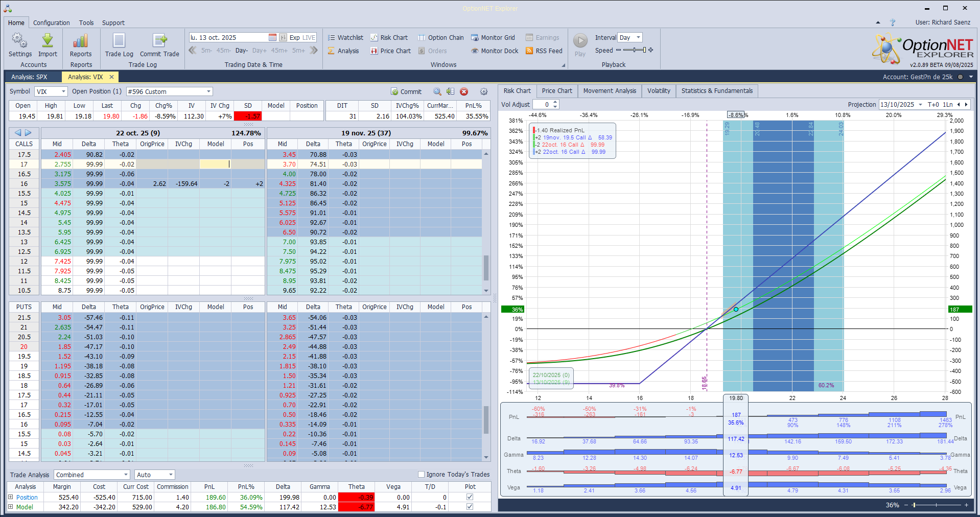
Task: Open Reports bar chart icon
Action: tap(81, 41)
